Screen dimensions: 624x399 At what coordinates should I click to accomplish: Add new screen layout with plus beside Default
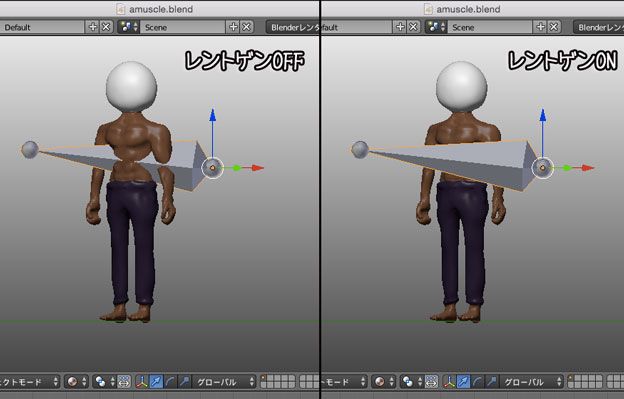click(92, 27)
